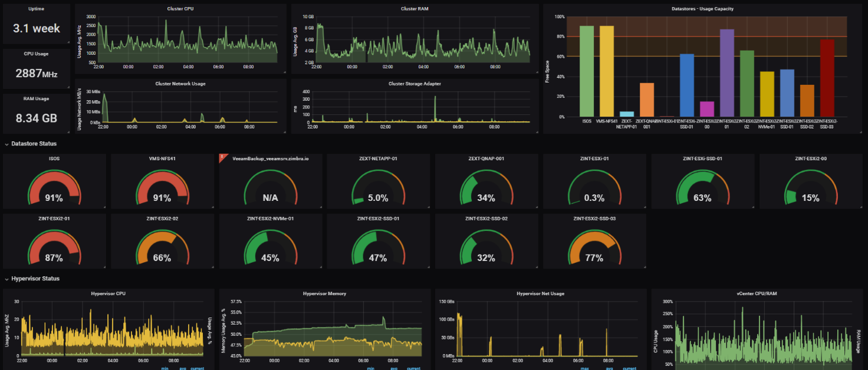Click the ZINT-ESXi-SSD-01 gauge at 63%
The width and height of the screenshot is (868, 370).
tap(702, 187)
